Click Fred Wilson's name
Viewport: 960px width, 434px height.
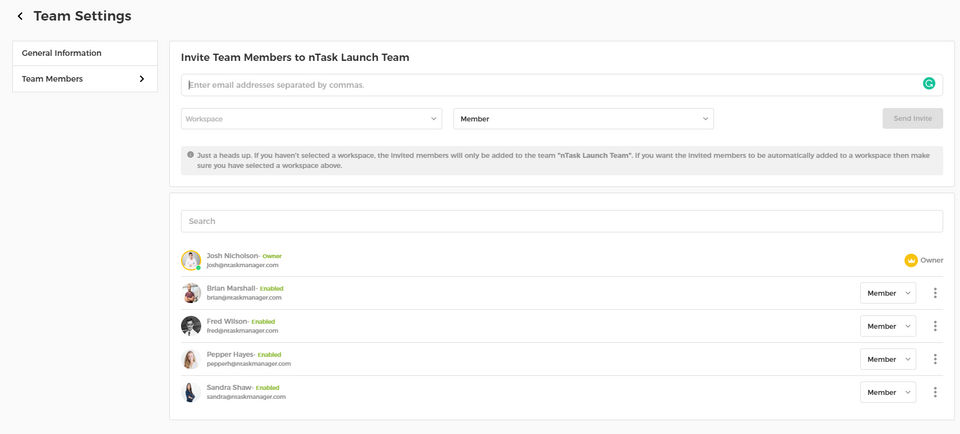pos(227,321)
